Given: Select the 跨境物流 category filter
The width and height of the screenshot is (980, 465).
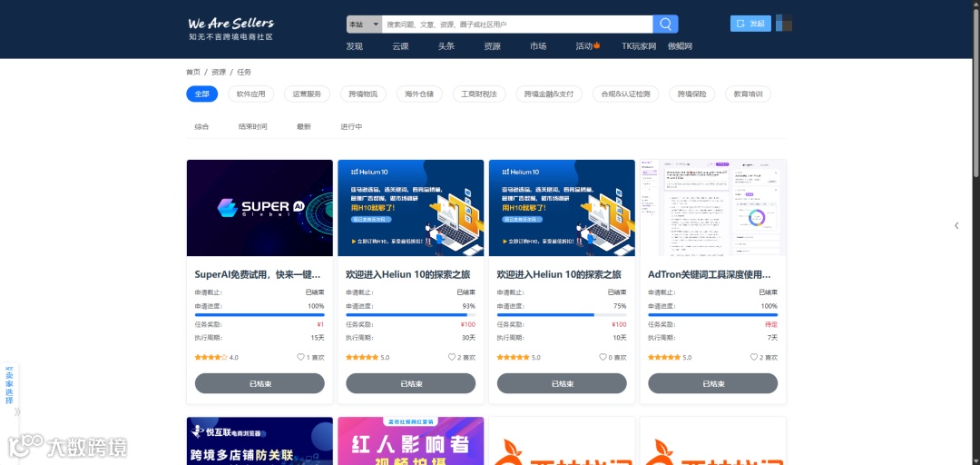Looking at the screenshot, I should click(x=363, y=94).
